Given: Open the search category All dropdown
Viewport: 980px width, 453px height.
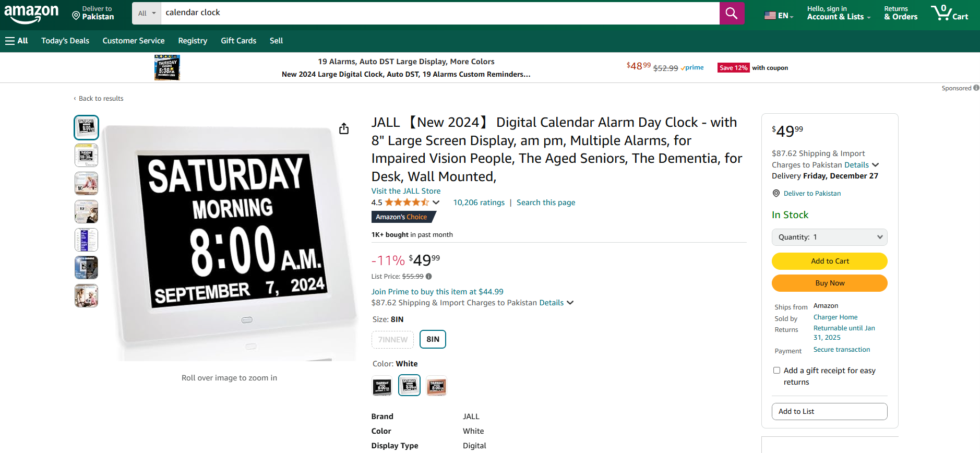Looking at the screenshot, I should (x=147, y=13).
